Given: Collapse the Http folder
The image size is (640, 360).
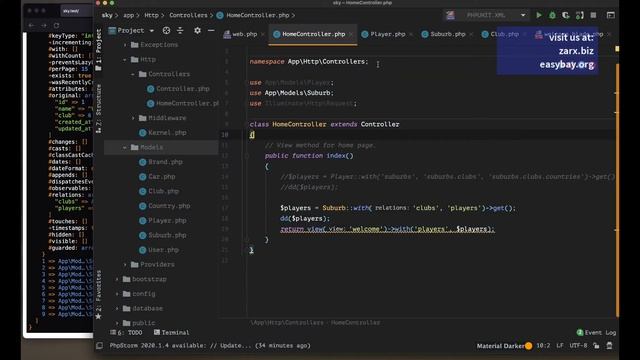Looking at the screenshot, I should [x=125, y=60].
